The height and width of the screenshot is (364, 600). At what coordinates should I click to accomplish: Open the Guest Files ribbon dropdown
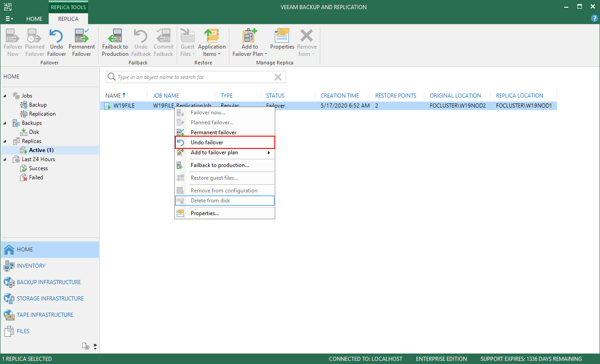pos(187,43)
